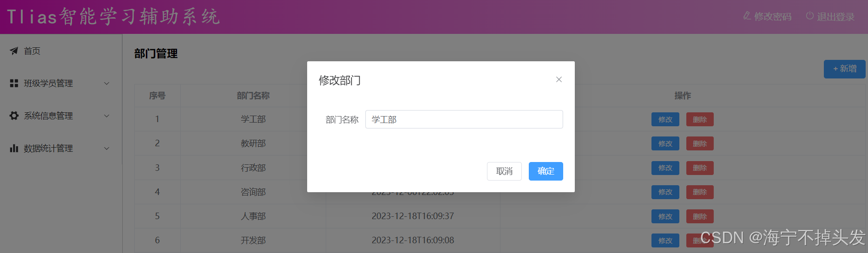Close the 修改部门 dialog with X icon

[559, 79]
